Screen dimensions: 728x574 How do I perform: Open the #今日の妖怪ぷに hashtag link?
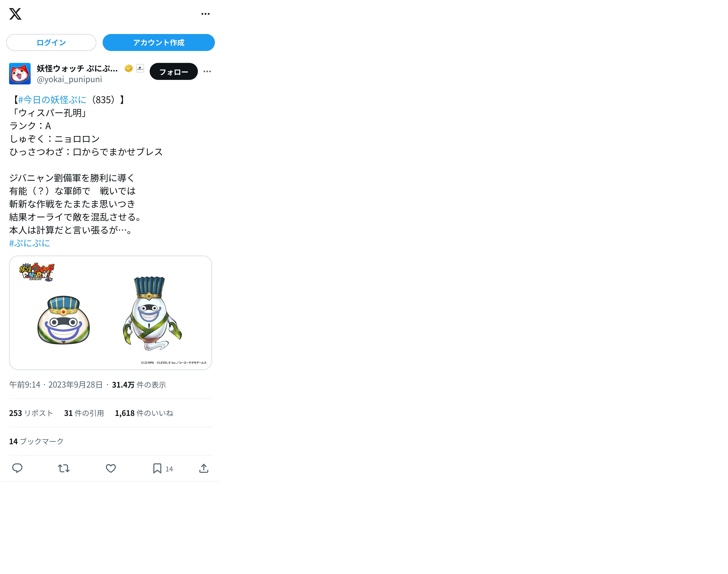pos(53,100)
